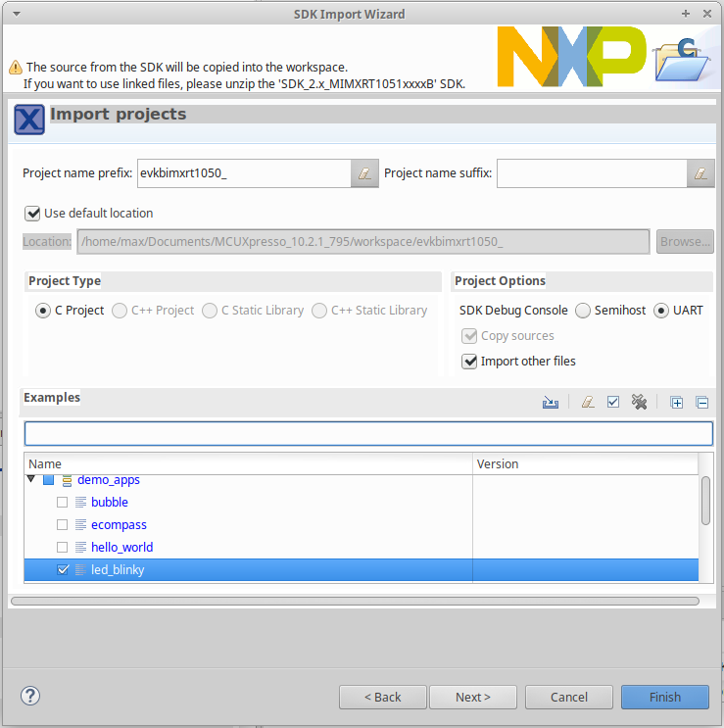The width and height of the screenshot is (724, 728).
Task: Go Back to previous wizard page
Action: [383, 697]
